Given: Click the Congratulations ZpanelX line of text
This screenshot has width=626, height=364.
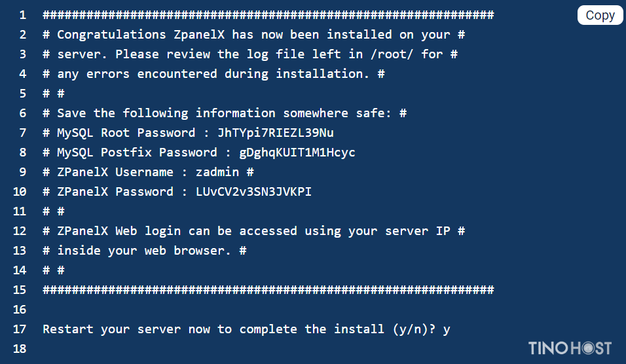Looking at the screenshot, I should tap(254, 35).
